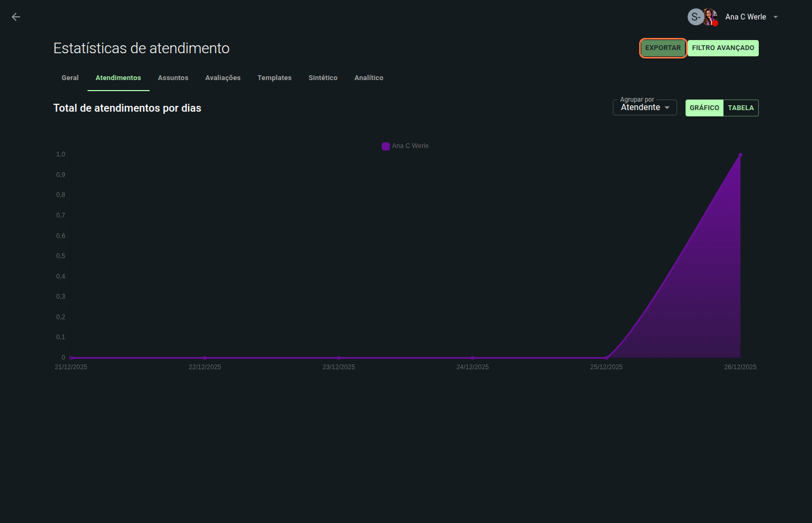Go to the Avaliações tab

223,78
